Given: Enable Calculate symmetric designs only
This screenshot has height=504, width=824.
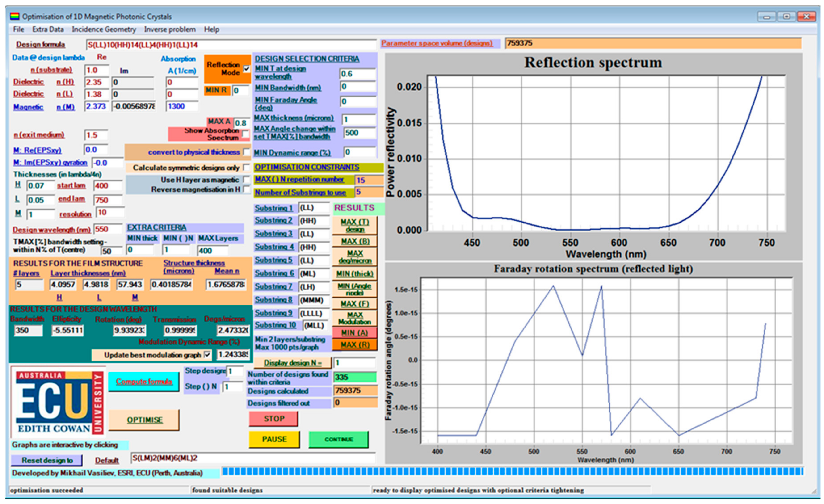Looking at the screenshot, I should (246, 167).
